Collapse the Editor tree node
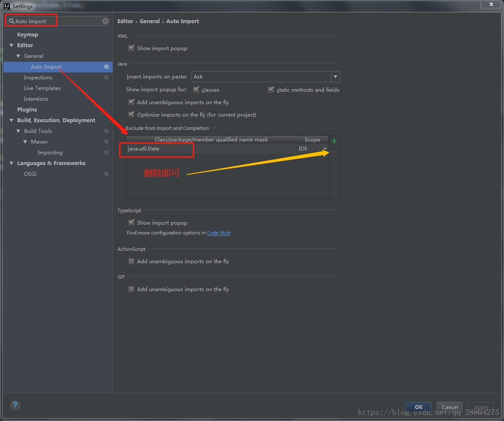This screenshot has height=421, width=504. [12, 45]
